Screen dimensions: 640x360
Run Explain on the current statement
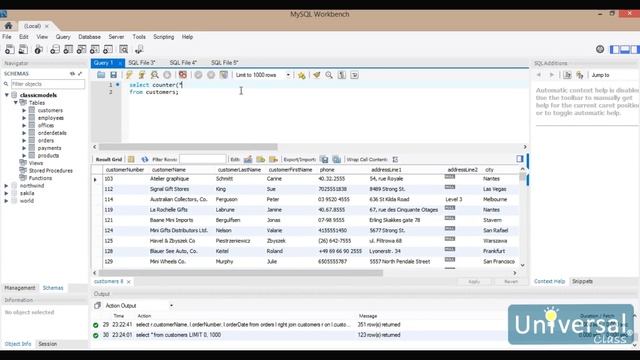[x=154, y=75]
